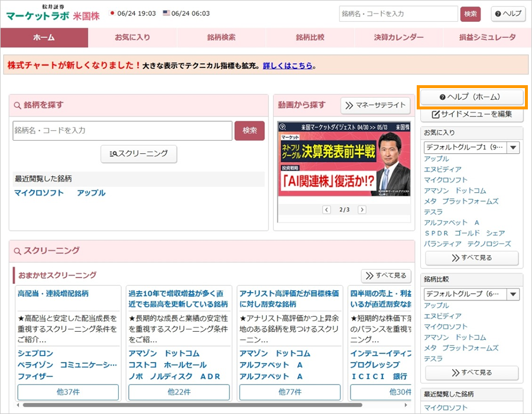This screenshot has height=414, width=532.
Task: Show the previous video slide in the carousel
Action: click(326, 210)
